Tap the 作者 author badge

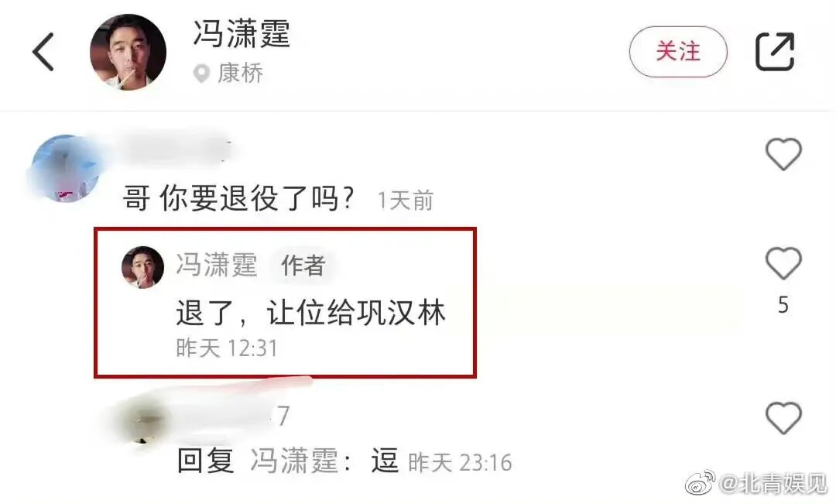click(303, 265)
